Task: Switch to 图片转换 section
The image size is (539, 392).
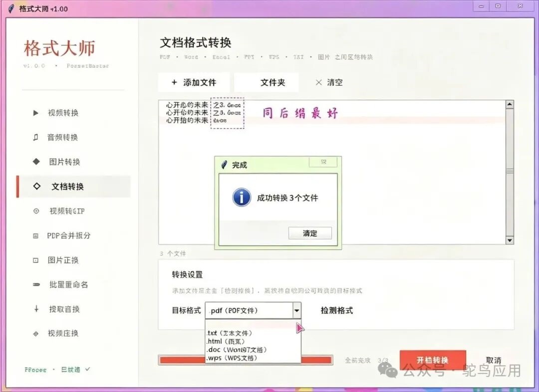Action: tap(74, 162)
